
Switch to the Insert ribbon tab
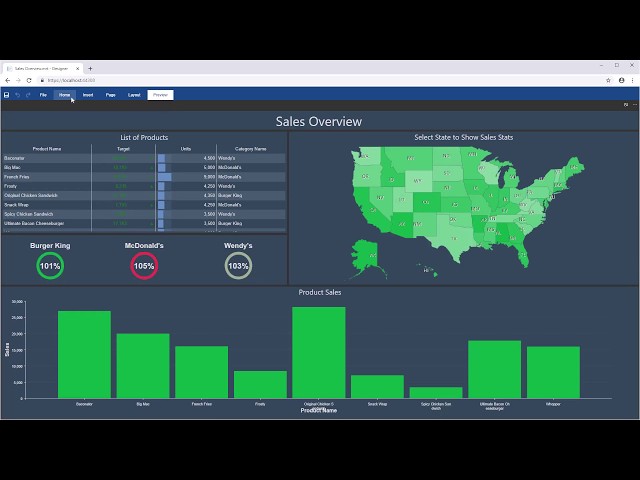click(88, 95)
